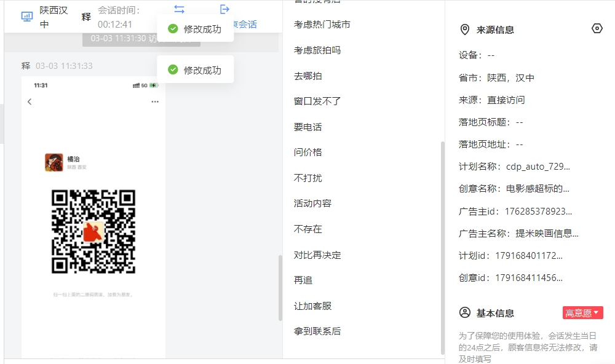Click the chat panel vertical scrollbar
This screenshot has height=364, width=615.
(280, 288)
